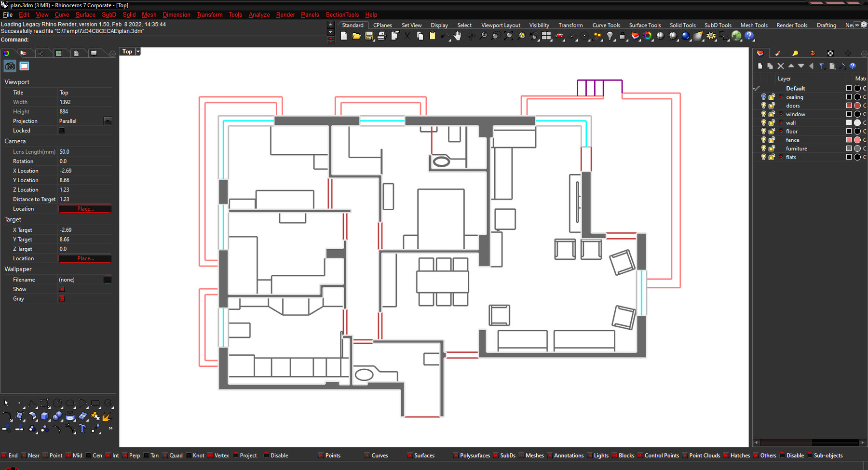
Task: Hide the doors layer with its lightbulb
Action: (x=764, y=106)
